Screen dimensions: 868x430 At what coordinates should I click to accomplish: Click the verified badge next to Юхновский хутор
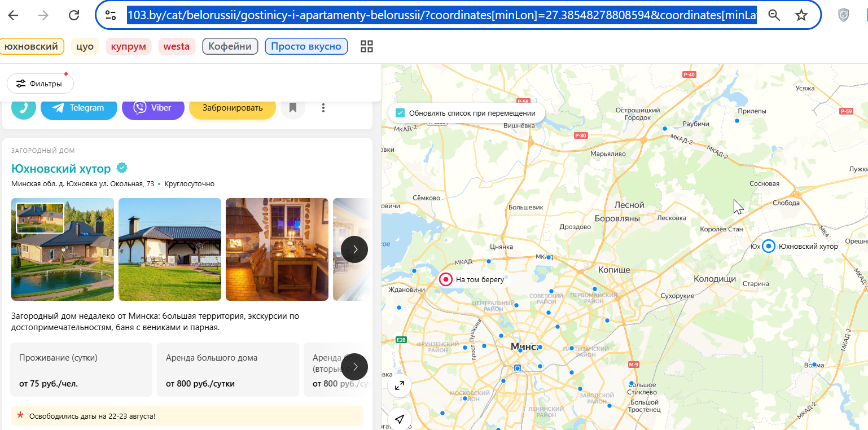pyautogui.click(x=122, y=168)
